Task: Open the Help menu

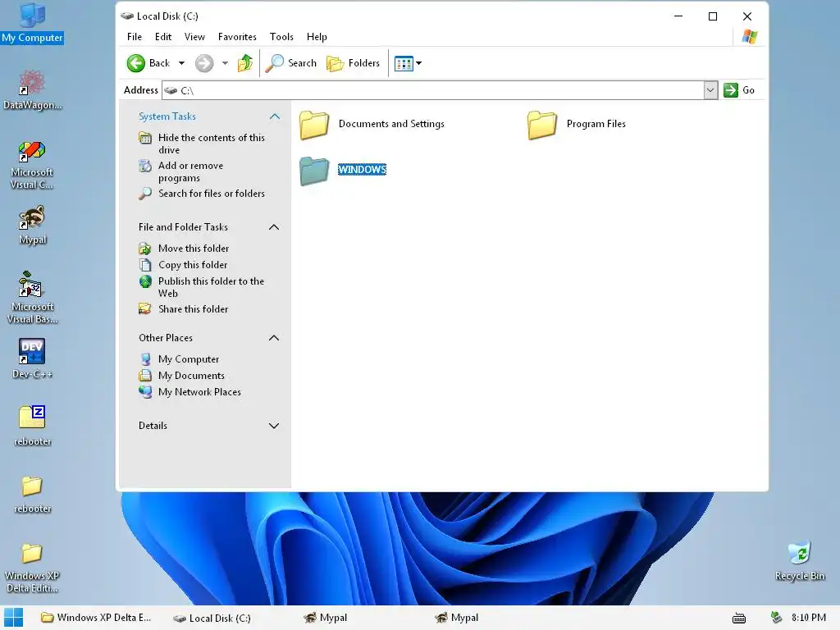Action: [x=317, y=37]
